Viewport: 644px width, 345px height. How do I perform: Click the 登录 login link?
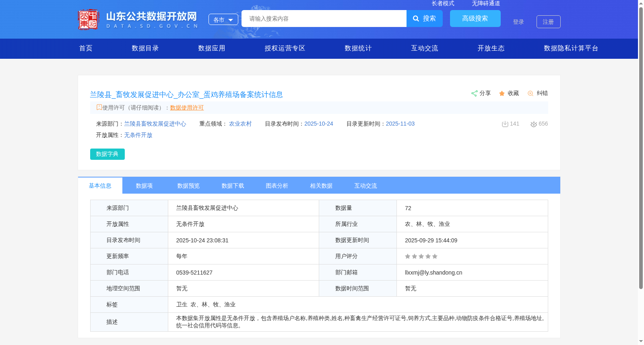(518, 22)
